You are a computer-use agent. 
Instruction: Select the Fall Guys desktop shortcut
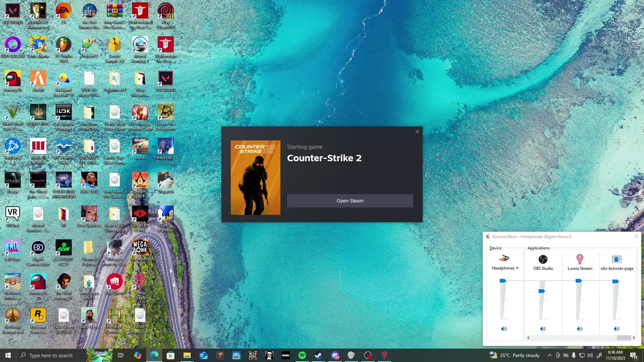[13, 250]
